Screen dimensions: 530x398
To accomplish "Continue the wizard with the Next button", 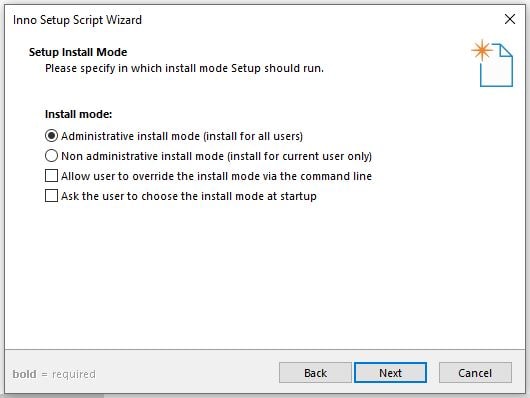I will point(390,373).
